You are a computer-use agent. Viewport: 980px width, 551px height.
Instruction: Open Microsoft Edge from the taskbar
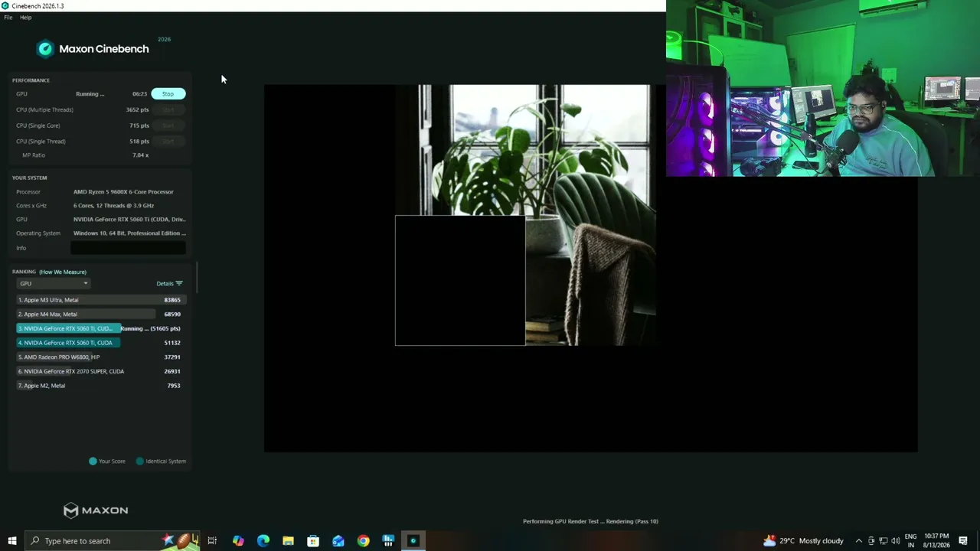tap(263, 541)
